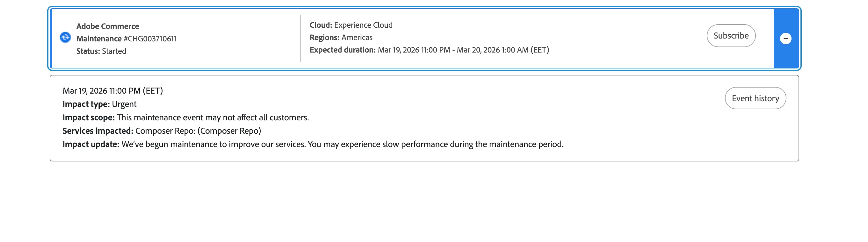Click the Services impacted: Composer Repo line
The width and height of the screenshot is (868, 242).
(162, 131)
